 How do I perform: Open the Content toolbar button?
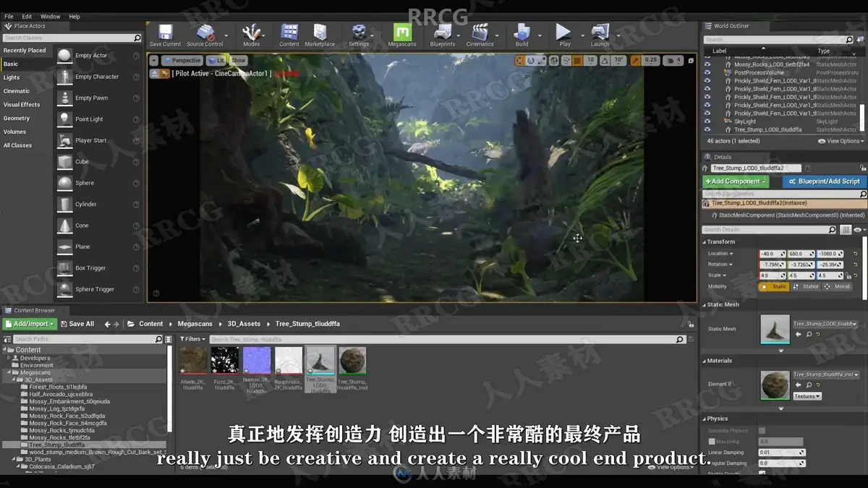point(289,35)
